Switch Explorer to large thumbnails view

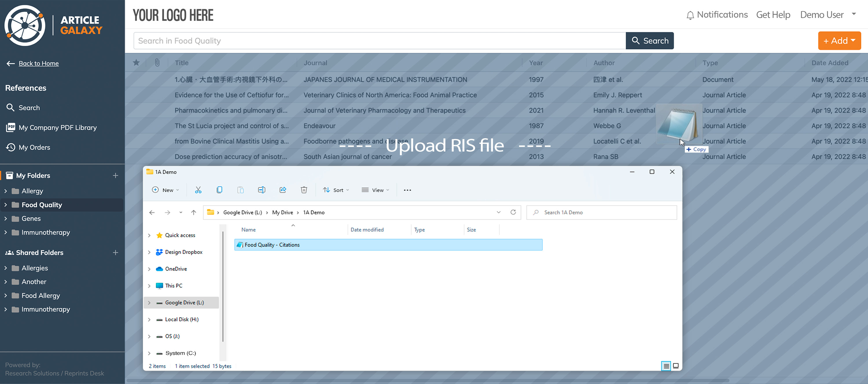pos(676,366)
